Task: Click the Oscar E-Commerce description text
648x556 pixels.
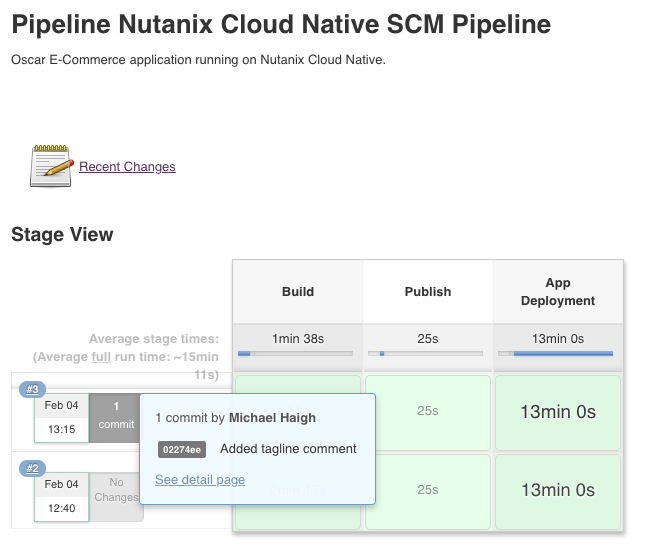Action: (x=198, y=60)
